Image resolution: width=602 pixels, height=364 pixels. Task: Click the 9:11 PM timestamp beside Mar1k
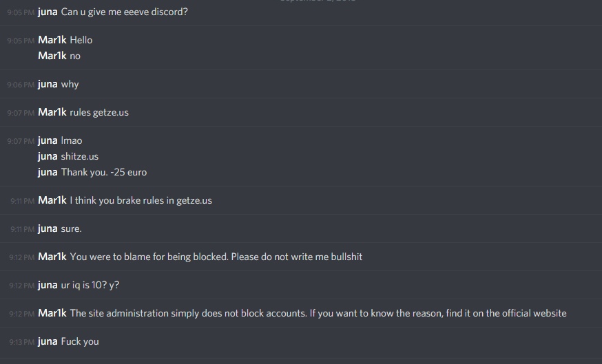coord(22,201)
